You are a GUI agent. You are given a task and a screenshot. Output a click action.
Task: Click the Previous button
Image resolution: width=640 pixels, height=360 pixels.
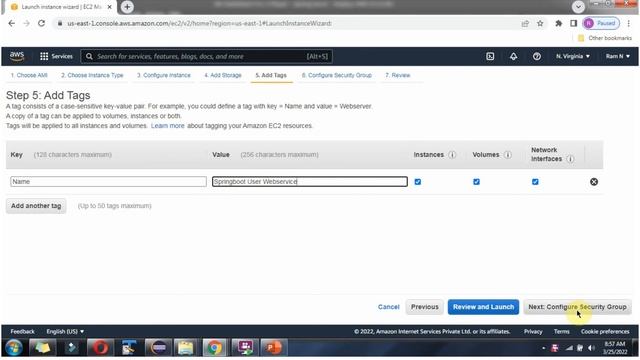pos(424,307)
